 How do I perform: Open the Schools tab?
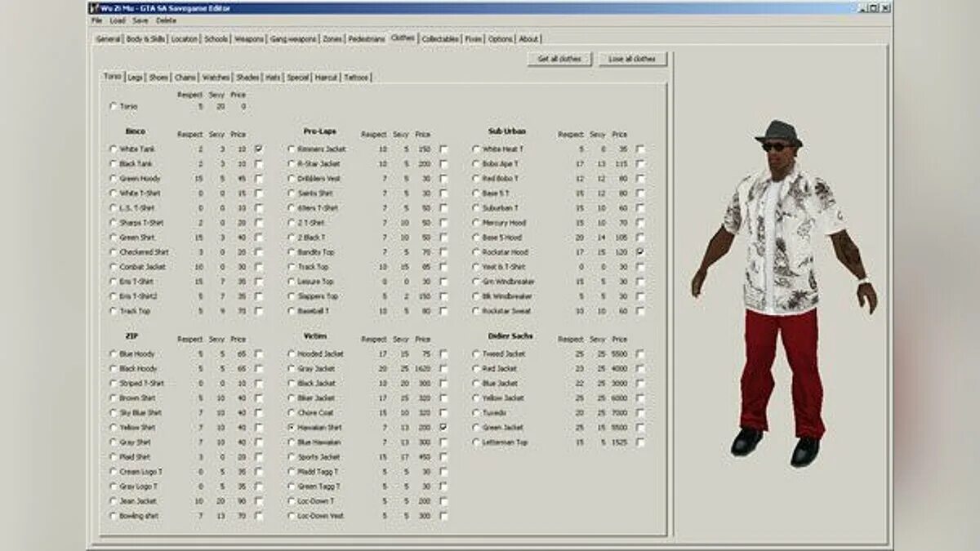pyautogui.click(x=216, y=39)
